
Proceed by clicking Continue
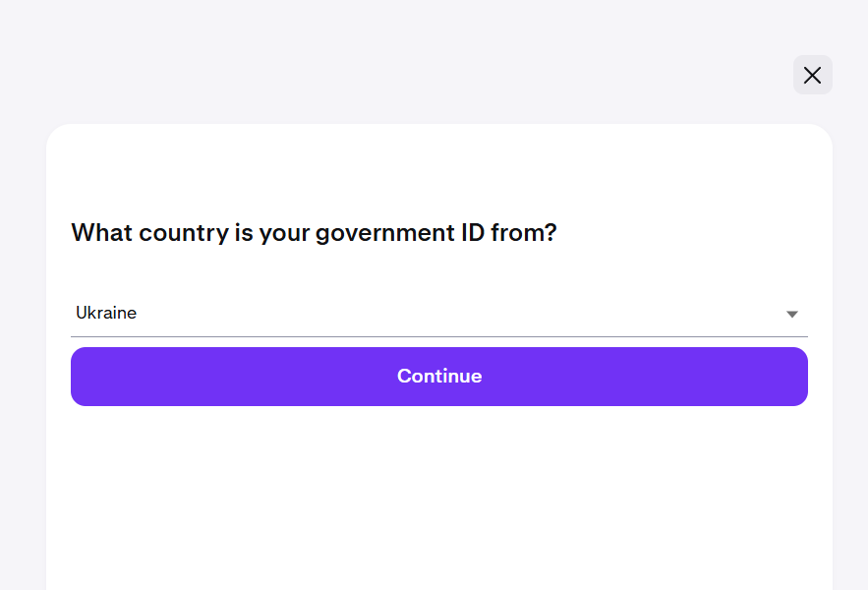438,377
